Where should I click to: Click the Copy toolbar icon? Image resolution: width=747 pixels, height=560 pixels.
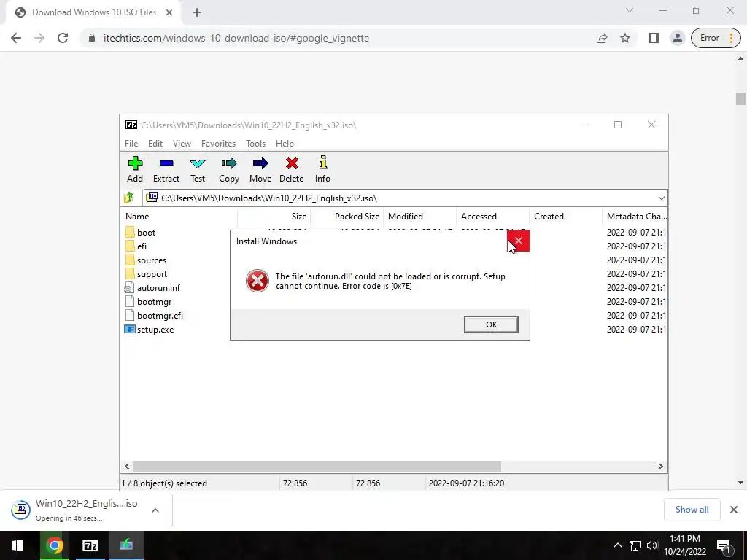[228, 169]
